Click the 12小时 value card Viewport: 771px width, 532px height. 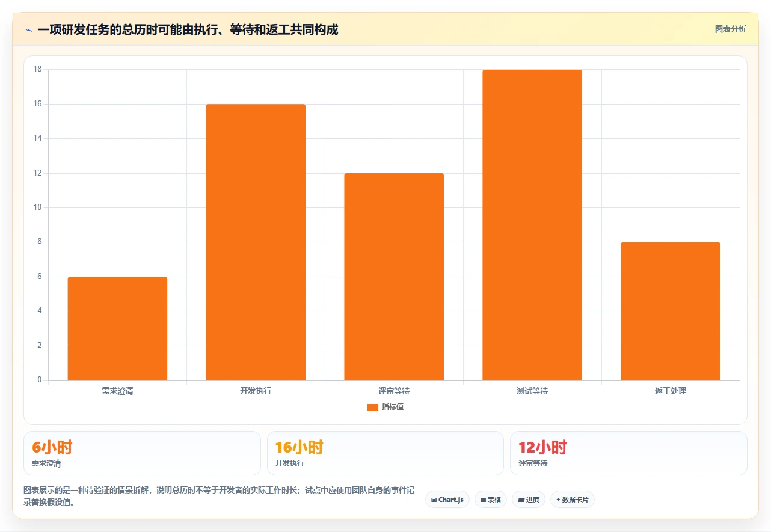tap(628, 453)
